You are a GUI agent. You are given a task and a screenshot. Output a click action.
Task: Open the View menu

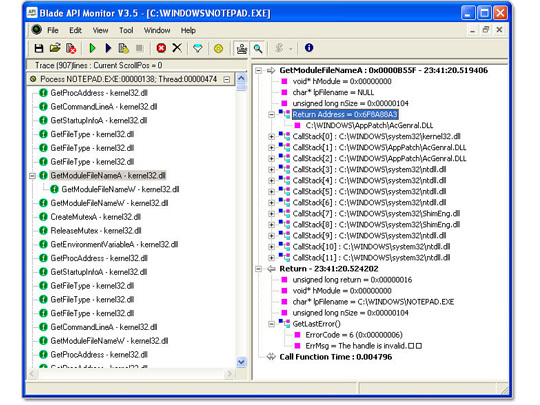point(100,30)
